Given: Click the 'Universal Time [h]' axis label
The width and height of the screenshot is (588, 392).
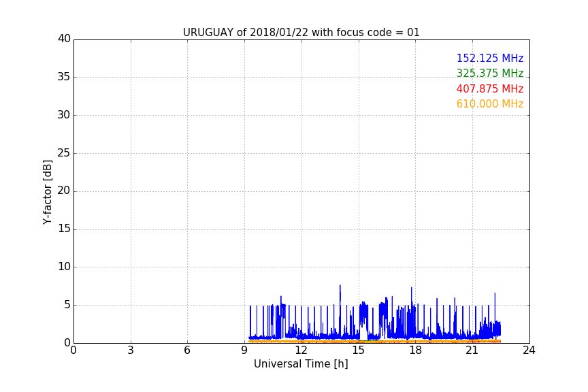Looking at the screenshot, I should [x=301, y=364].
